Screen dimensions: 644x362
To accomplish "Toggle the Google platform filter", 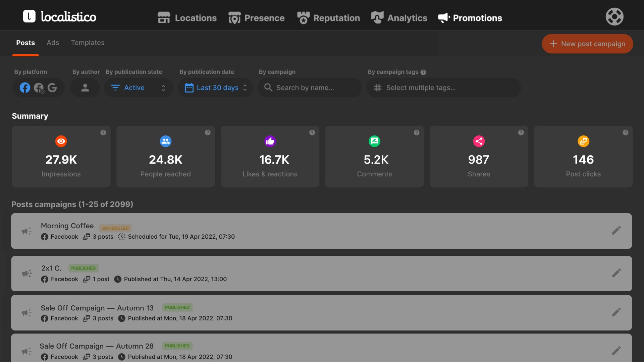I will click(52, 88).
